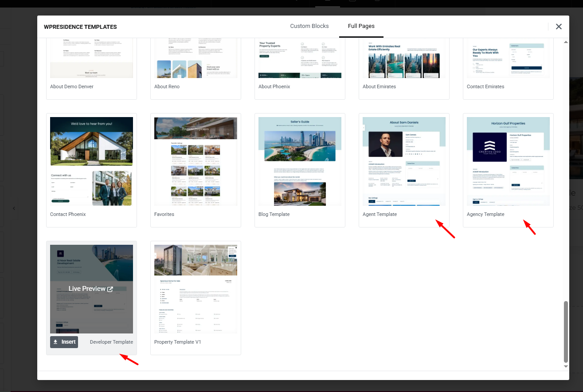Select the Full Pages tab

[x=361, y=26]
